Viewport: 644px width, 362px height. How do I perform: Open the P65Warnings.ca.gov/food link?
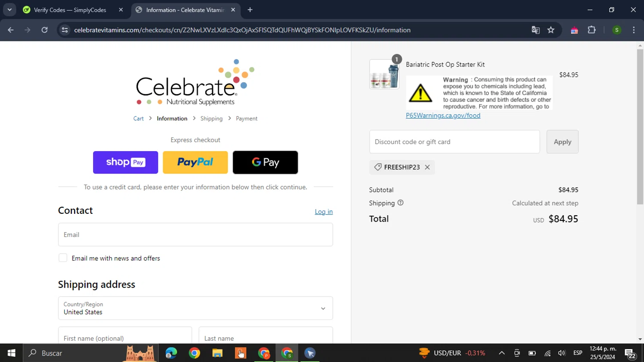[x=443, y=116]
